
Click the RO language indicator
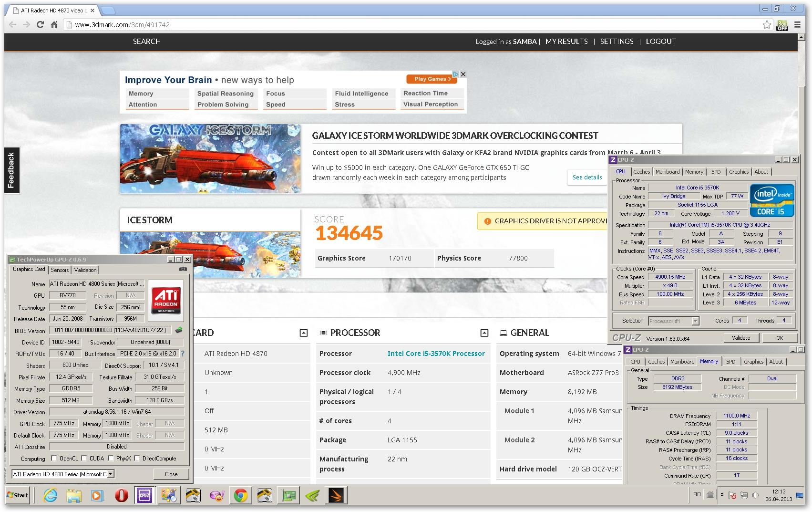pos(697,494)
